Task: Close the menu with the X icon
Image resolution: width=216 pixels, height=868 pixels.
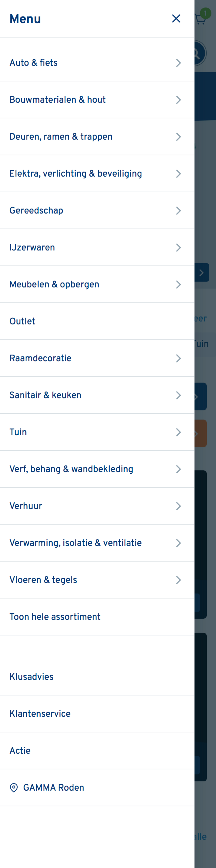Action: point(176,18)
